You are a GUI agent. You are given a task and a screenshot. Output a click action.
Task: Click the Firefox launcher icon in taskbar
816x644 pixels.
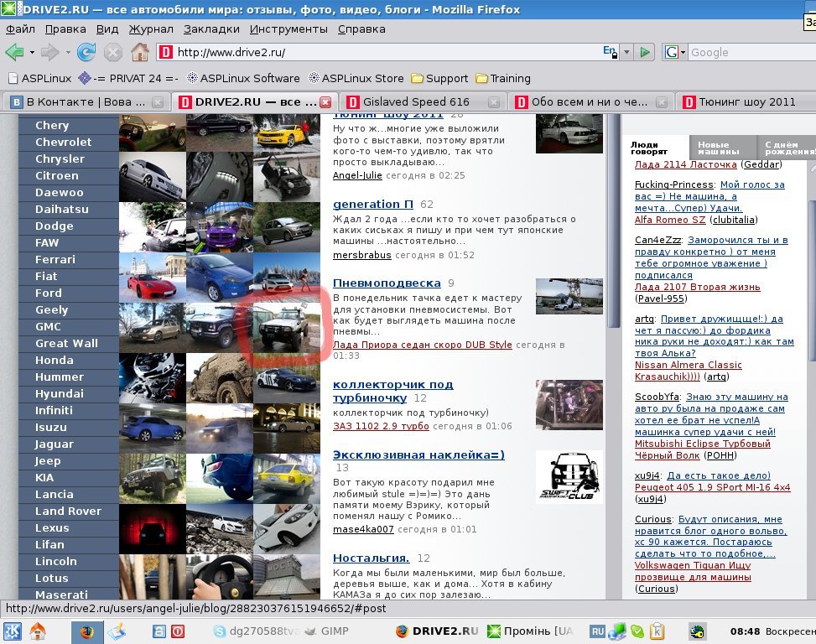pos(87,631)
